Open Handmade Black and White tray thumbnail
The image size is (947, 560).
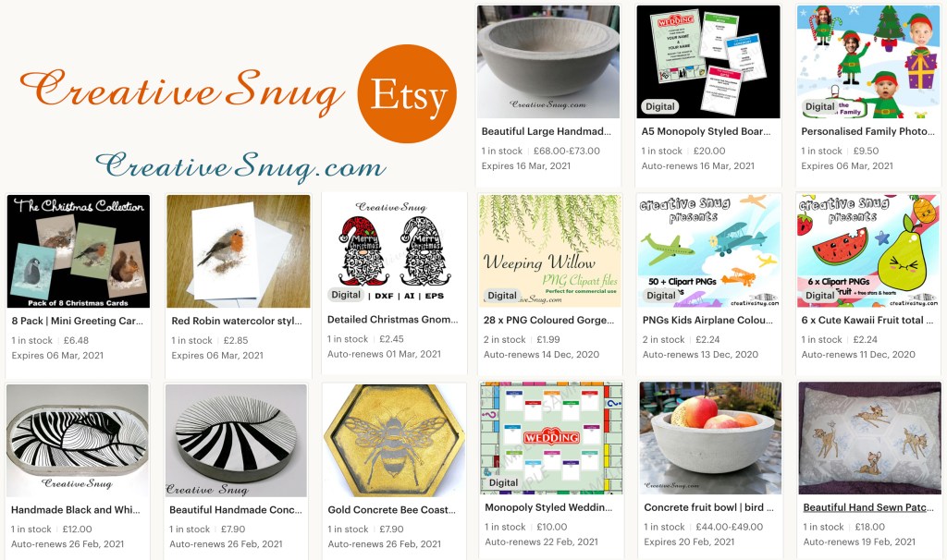click(x=78, y=440)
